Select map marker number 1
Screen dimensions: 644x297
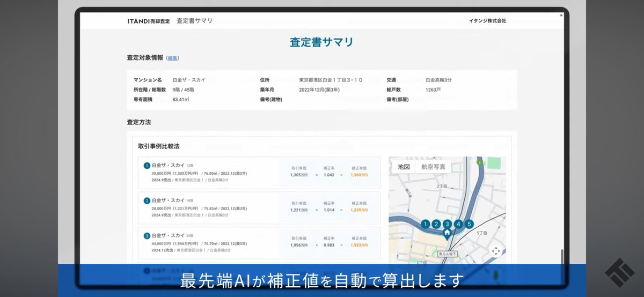(x=426, y=224)
